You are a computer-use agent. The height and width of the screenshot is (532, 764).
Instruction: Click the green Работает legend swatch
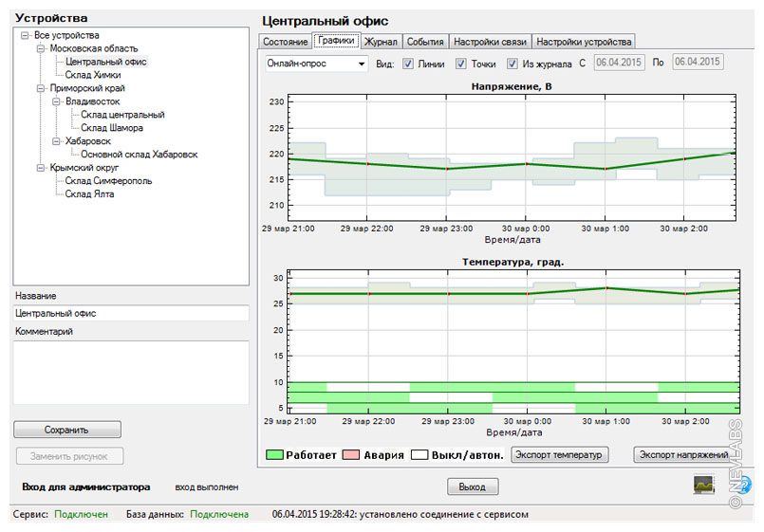pyautogui.click(x=275, y=455)
